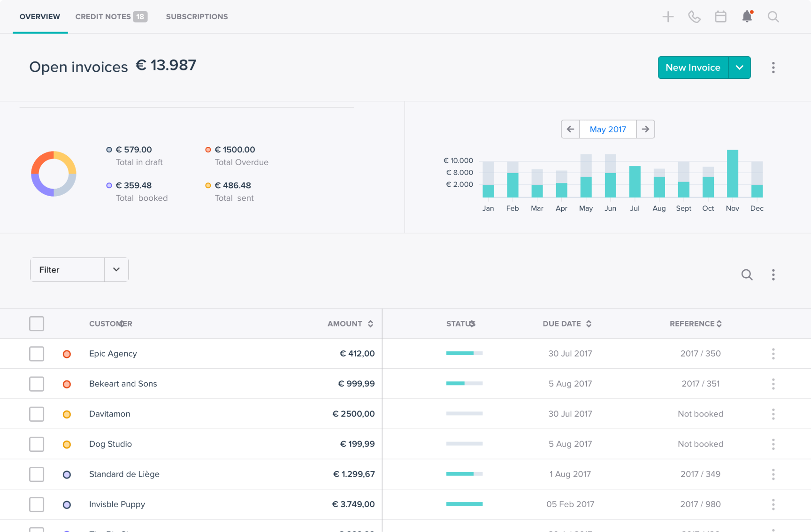Select the Bekeart and Sons checkbox
The height and width of the screenshot is (532, 811).
tap(37, 384)
